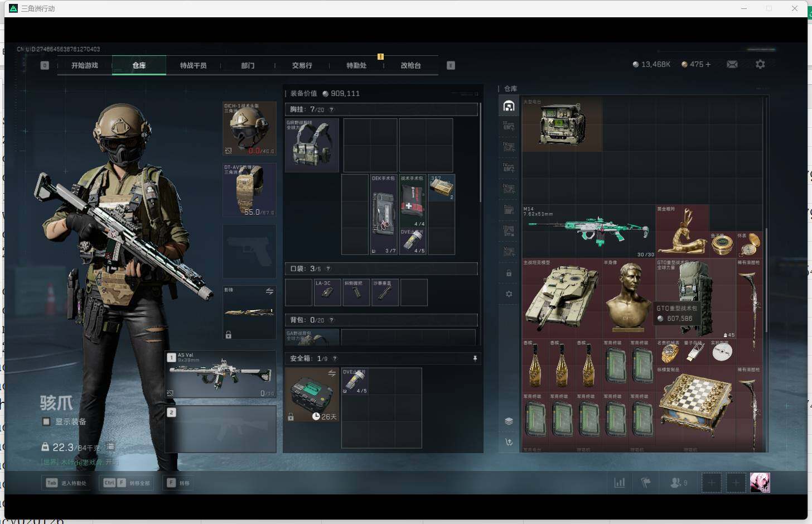The width and height of the screenshot is (812, 524).
Task: Click the empty pistol slot
Action: pyautogui.click(x=249, y=251)
